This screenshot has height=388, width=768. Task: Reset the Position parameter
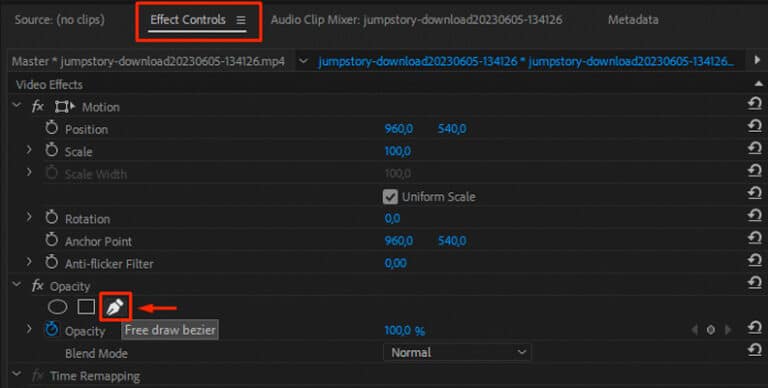pyautogui.click(x=755, y=126)
